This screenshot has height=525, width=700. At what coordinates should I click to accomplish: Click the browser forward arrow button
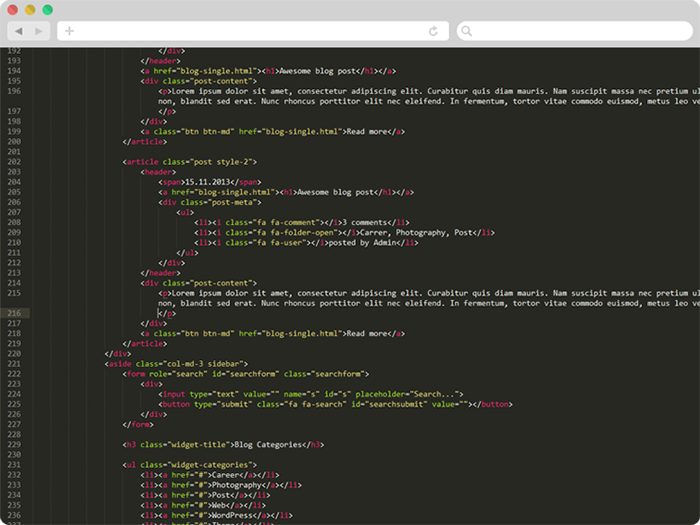pyautogui.click(x=40, y=31)
